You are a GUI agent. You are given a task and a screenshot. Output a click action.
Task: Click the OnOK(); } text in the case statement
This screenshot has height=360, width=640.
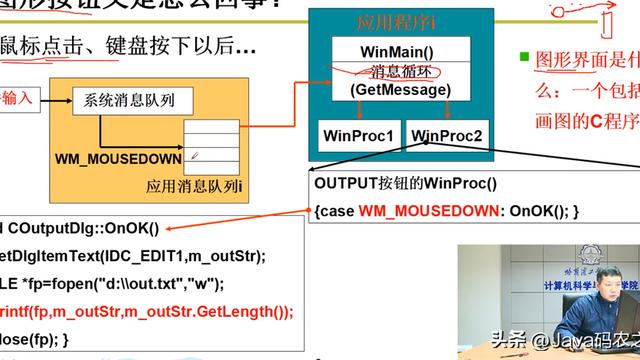point(544,211)
